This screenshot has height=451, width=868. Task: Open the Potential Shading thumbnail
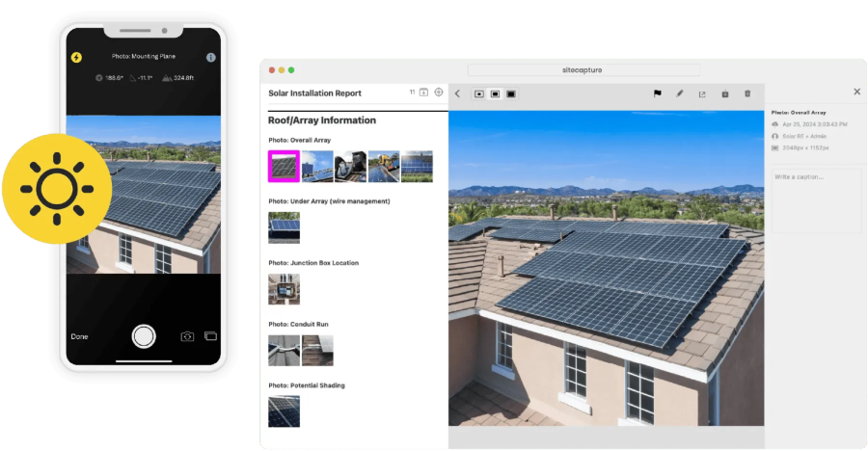[x=284, y=411]
